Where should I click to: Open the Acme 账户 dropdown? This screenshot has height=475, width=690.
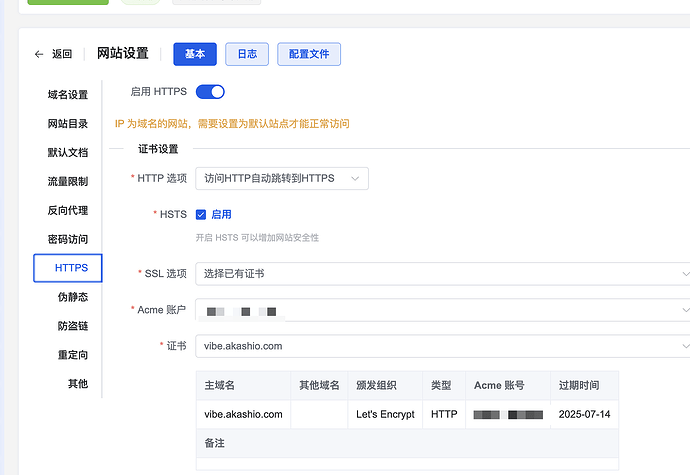tap(442, 310)
